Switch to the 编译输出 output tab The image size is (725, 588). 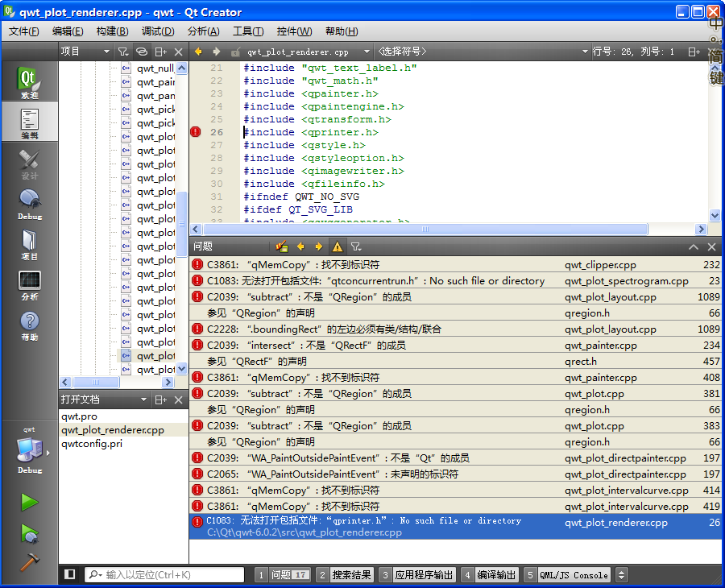488,575
